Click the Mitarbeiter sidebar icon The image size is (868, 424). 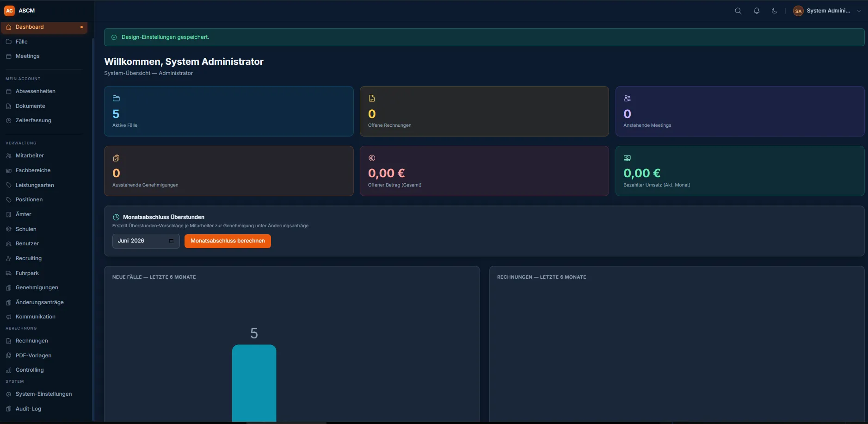pos(8,156)
